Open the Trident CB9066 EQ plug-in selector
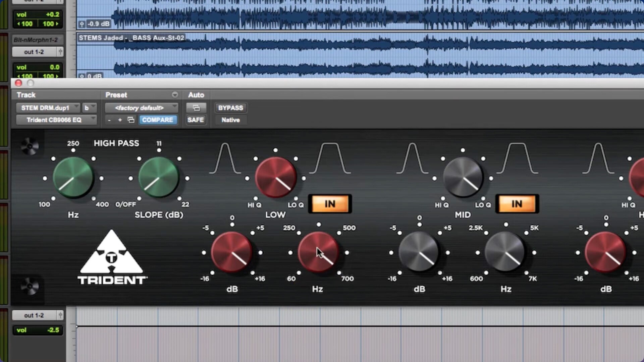The image size is (644, 362). 56,120
